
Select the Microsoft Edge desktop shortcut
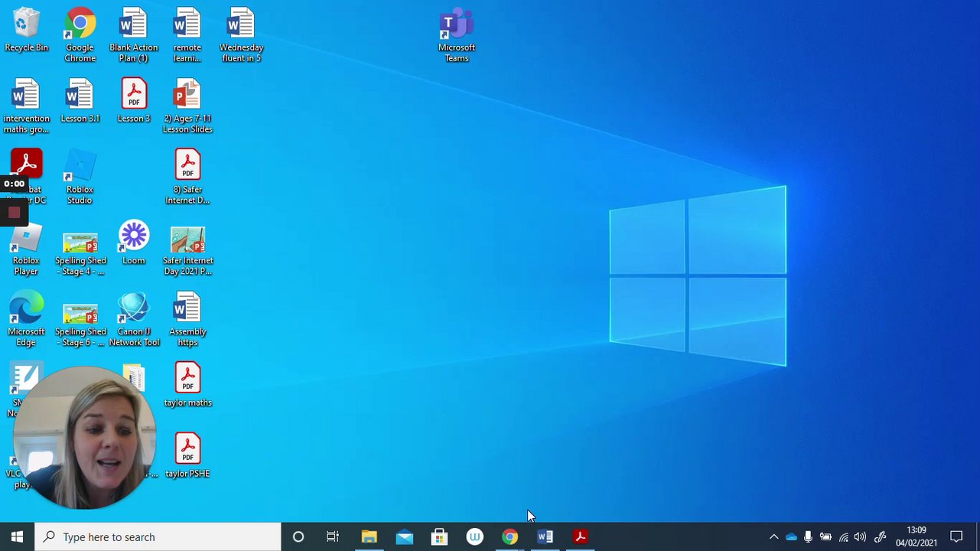(x=26, y=320)
